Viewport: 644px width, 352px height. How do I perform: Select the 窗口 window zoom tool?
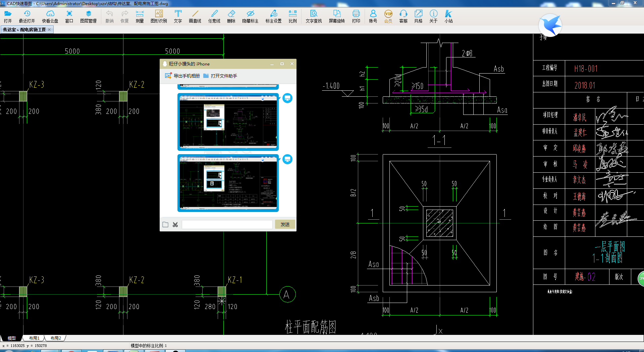[x=69, y=16]
